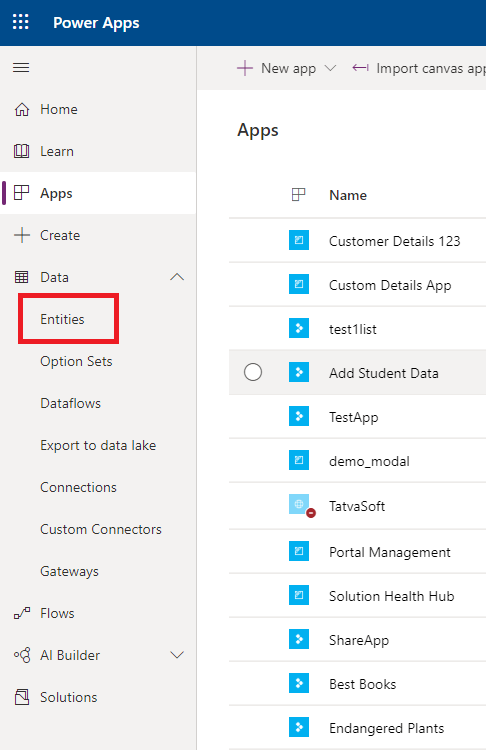The height and width of the screenshot is (750, 486).
Task: Open the test1list app link
Action: click(353, 329)
